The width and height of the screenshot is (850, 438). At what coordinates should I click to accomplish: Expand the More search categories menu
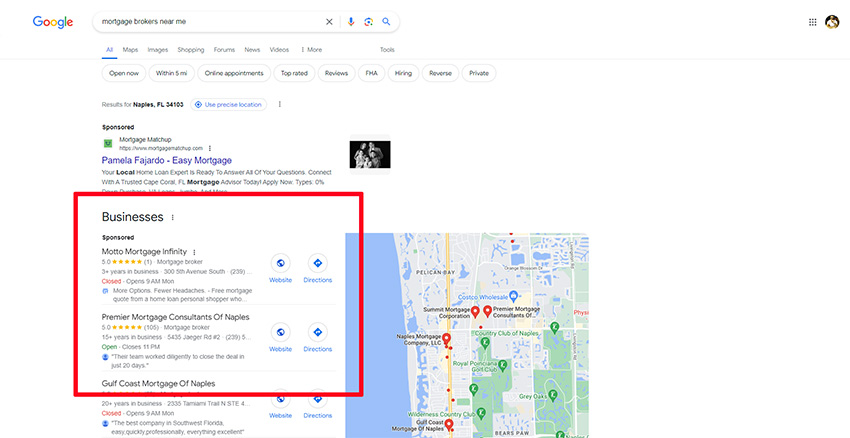(311, 49)
